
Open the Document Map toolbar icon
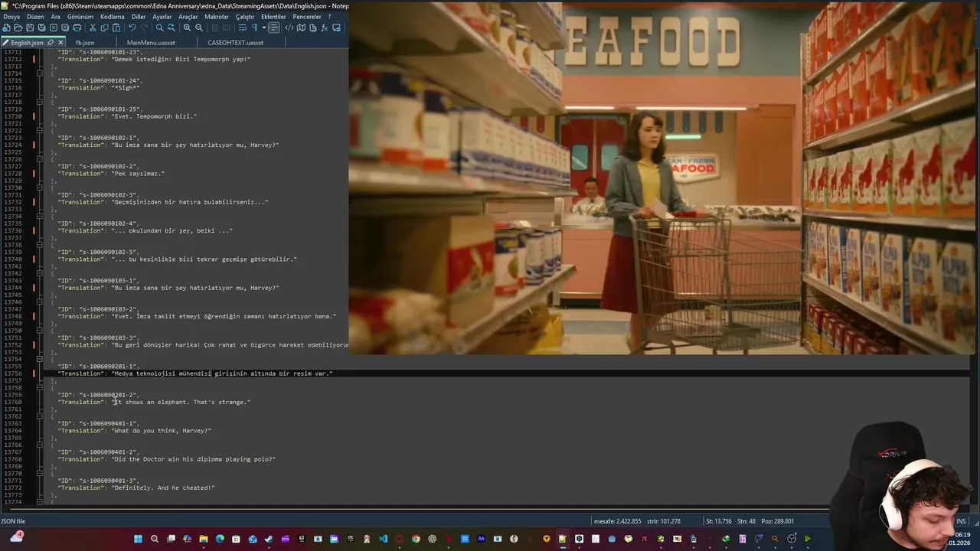(x=301, y=28)
